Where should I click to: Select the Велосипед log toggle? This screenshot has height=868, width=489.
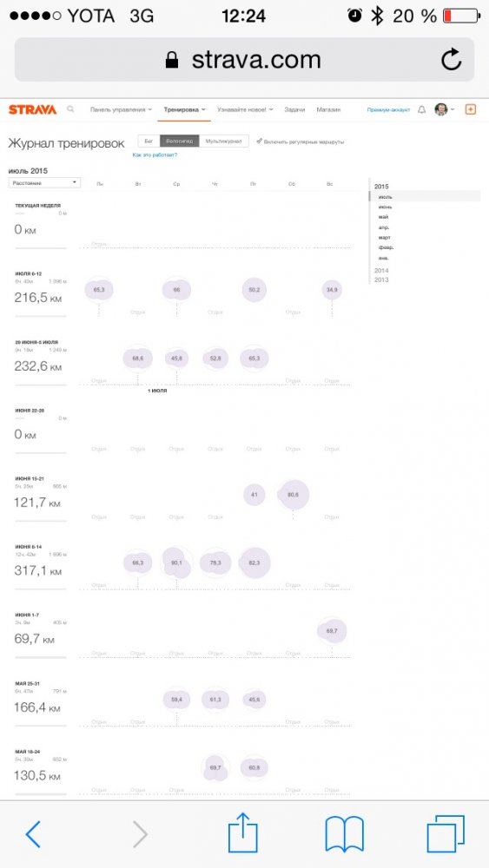[180, 141]
